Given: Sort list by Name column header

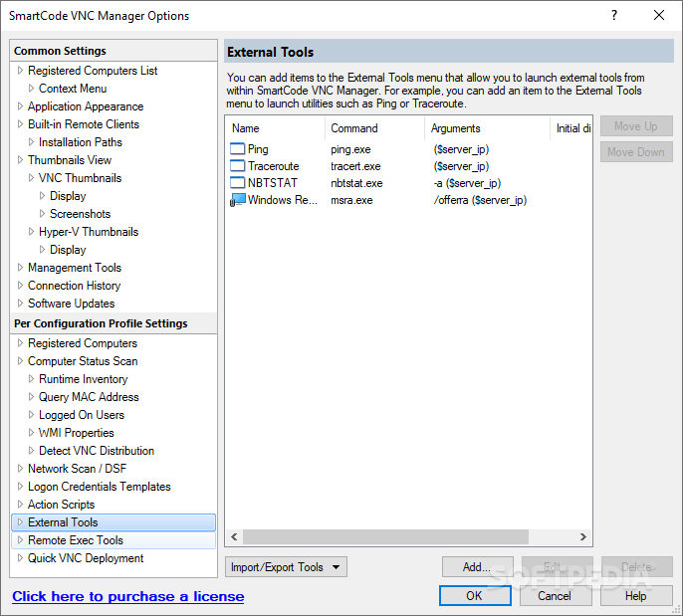Looking at the screenshot, I should coord(275,128).
